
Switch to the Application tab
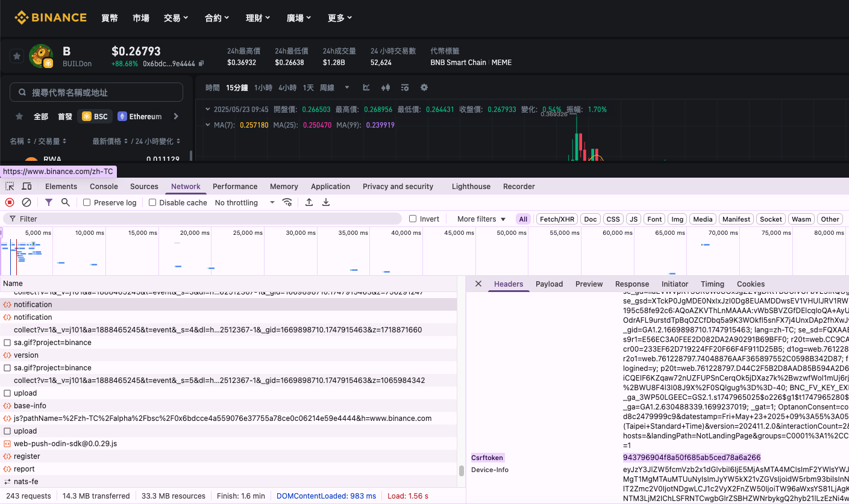pyautogui.click(x=330, y=186)
